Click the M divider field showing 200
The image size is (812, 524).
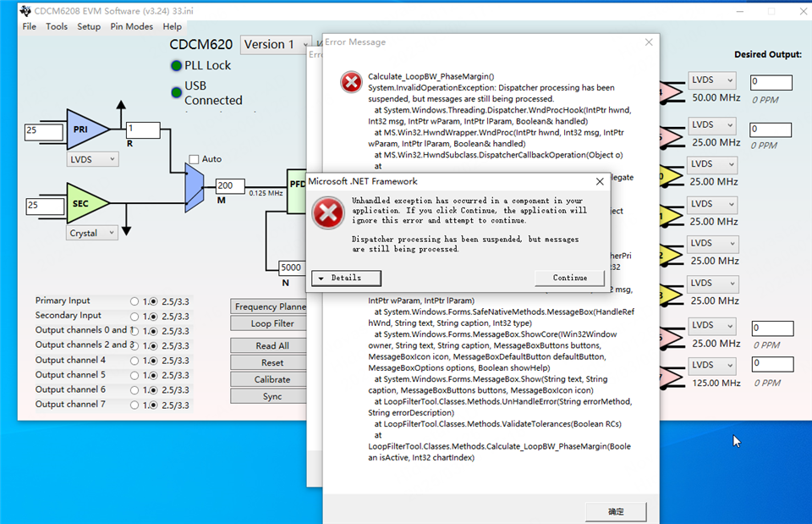tap(230, 185)
